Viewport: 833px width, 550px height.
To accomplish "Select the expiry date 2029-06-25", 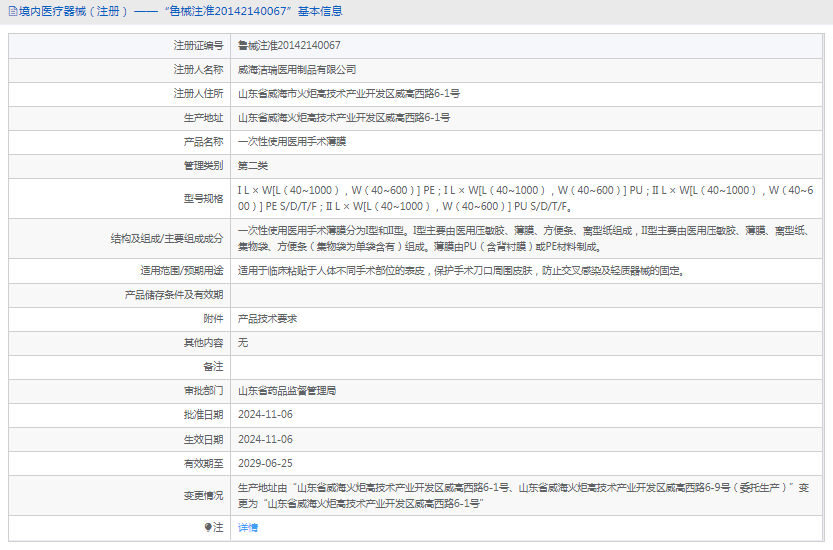I will pyautogui.click(x=265, y=463).
